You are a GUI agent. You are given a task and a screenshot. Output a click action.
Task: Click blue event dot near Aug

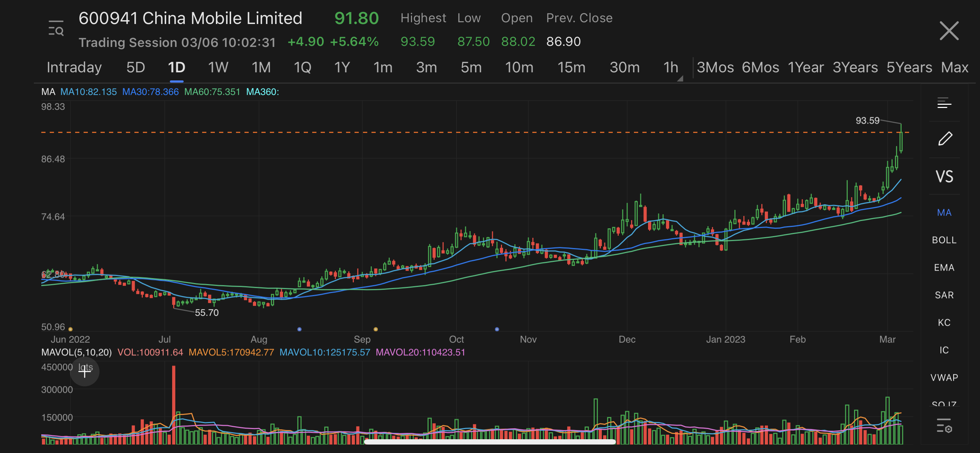pyautogui.click(x=300, y=329)
